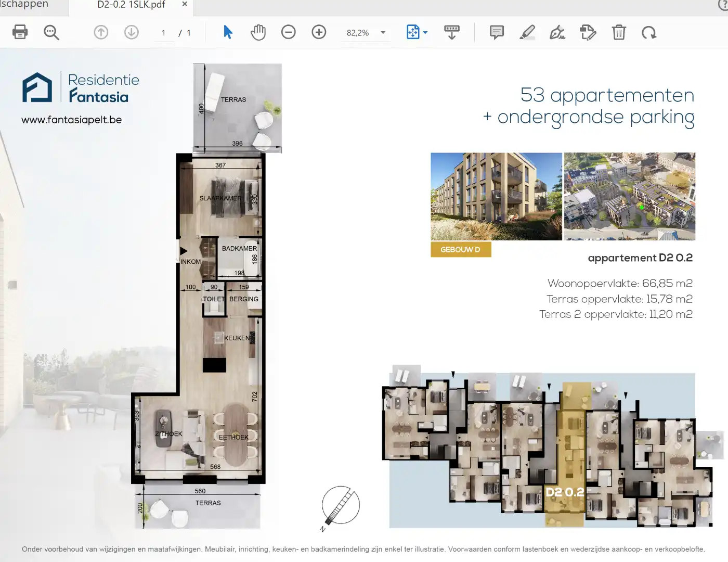Activate the Hand pan tool
The image size is (728, 562).
tap(258, 32)
